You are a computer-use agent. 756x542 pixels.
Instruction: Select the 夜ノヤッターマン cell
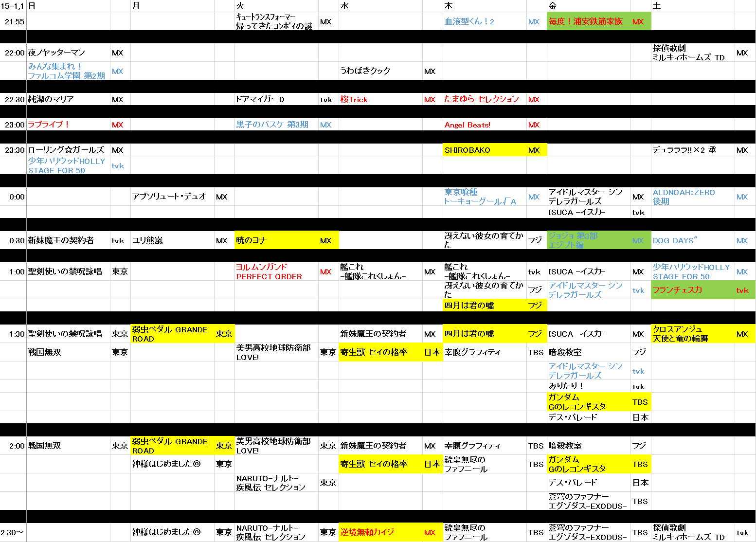click(x=69, y=53)
